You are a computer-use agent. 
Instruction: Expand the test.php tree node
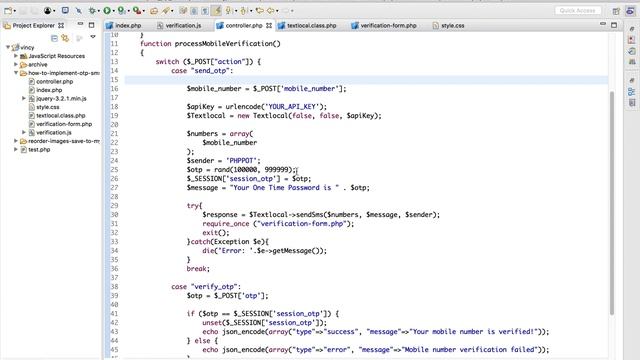(16, 149)
